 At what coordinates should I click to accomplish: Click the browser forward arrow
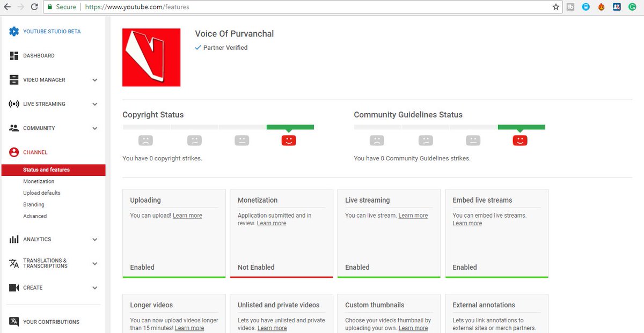pyautogui.click(x=21, y=7)
